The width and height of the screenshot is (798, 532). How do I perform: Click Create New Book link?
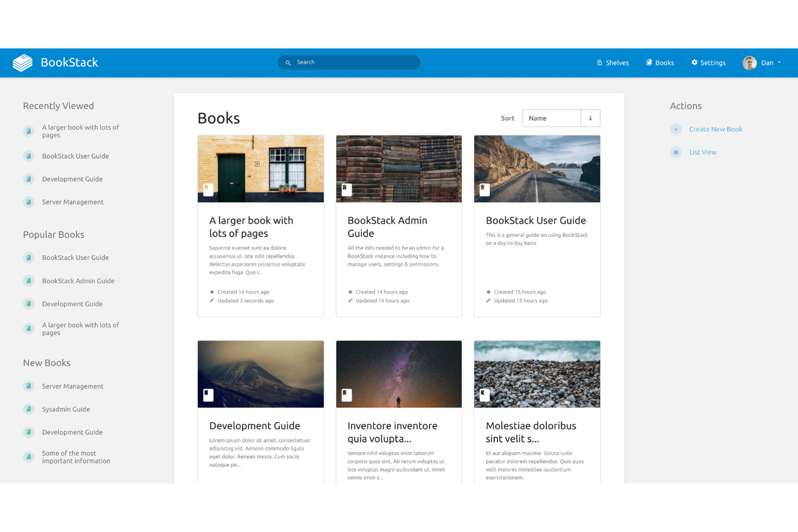tap(716, 129)
